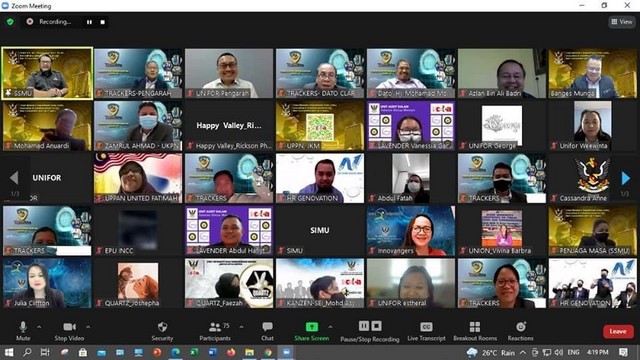The height and width of the screenshot is (360, 640).
Task: Select Julia Cliffton's video thumbnail
Action: tap(47, 283)
